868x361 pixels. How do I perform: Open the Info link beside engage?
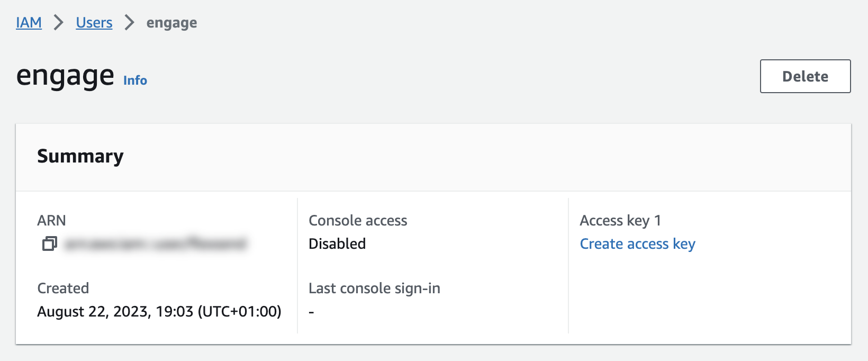(x=135, y=80)
